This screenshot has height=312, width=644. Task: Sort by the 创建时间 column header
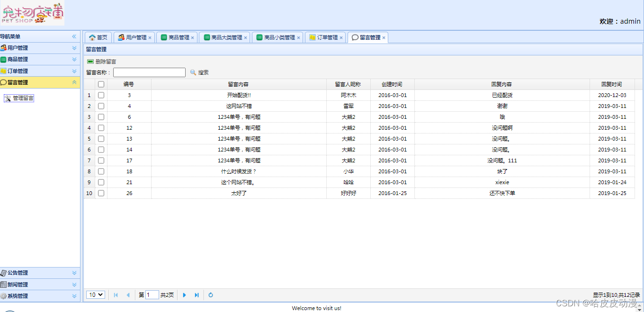coord(392,84)
